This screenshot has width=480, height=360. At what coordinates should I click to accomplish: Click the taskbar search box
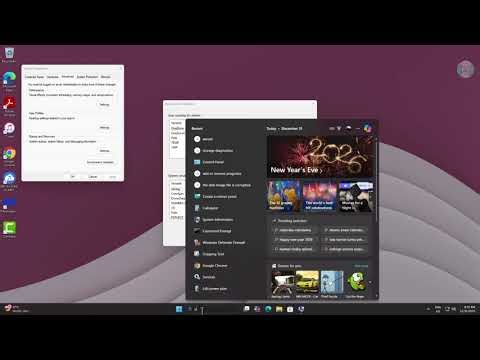tap(212, 309)
